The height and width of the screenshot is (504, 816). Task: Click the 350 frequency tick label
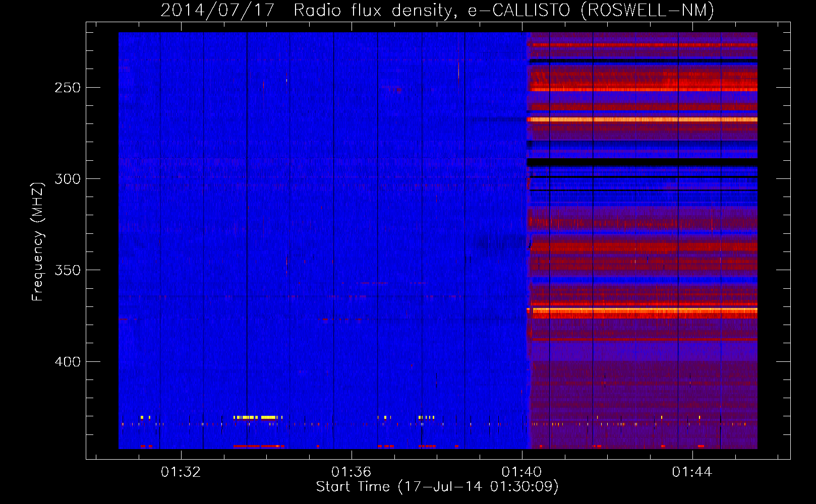68,270
